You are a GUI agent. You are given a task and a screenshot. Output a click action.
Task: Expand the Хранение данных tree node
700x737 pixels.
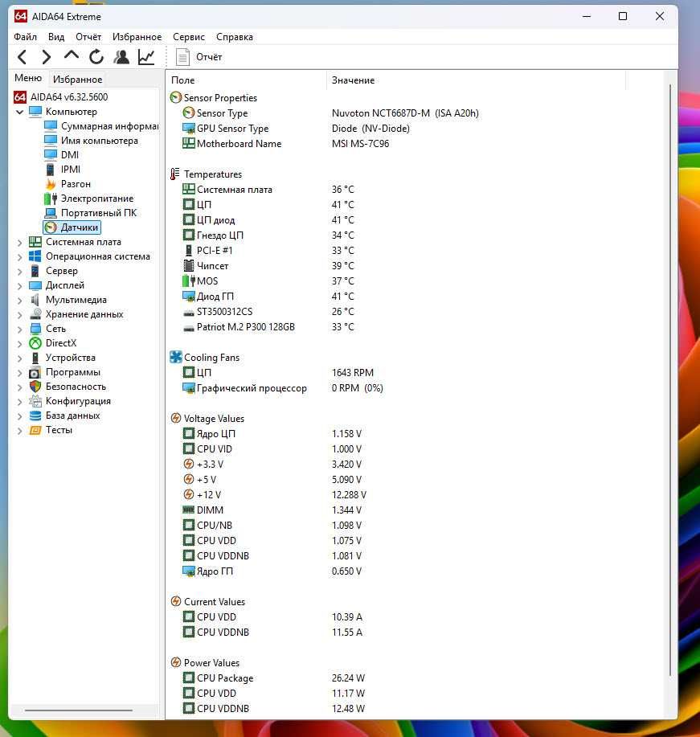coord(19,315)
